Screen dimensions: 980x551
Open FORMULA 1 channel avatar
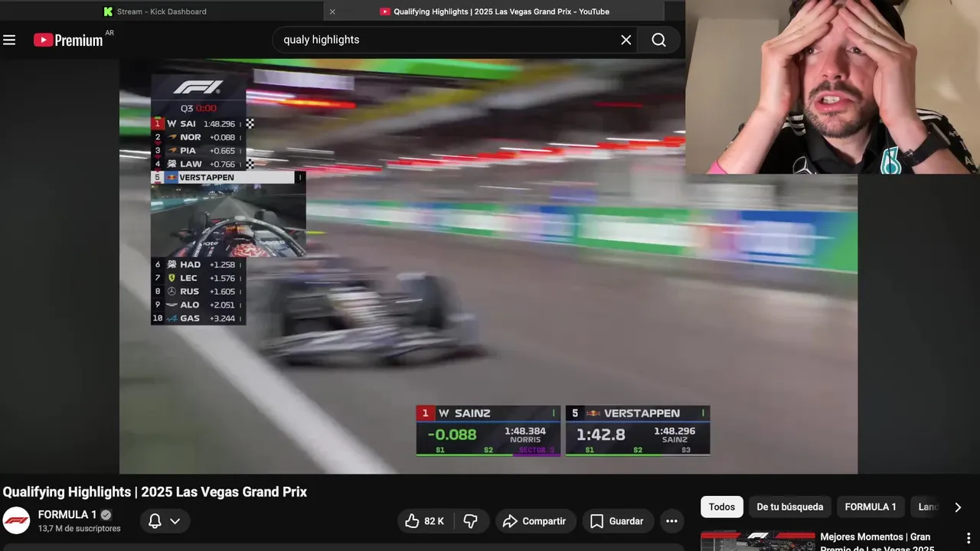tap(16, 520)
